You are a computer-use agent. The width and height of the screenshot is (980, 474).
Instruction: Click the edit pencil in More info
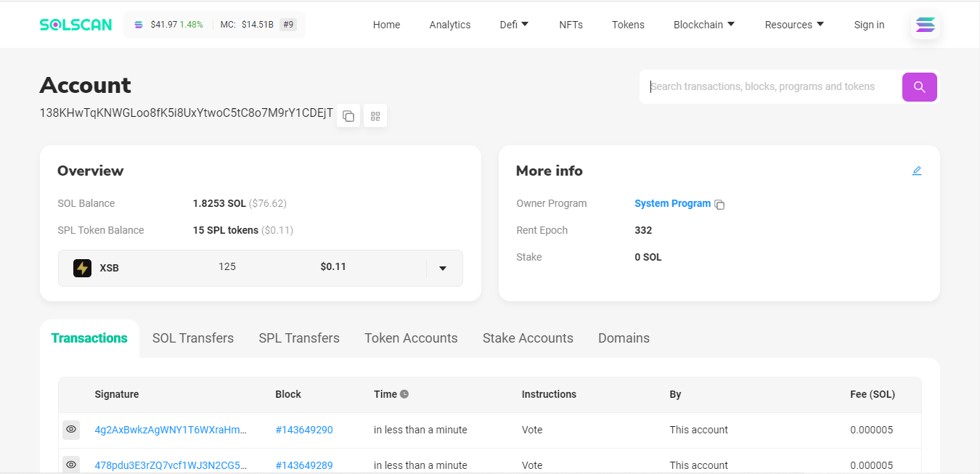point(917,171)
